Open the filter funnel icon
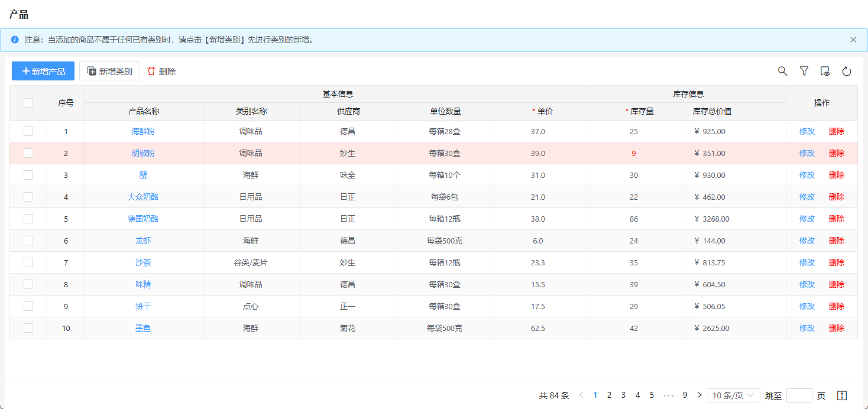Image resolution: width=868 pixels, height=409 pixels. pos(804,71)
